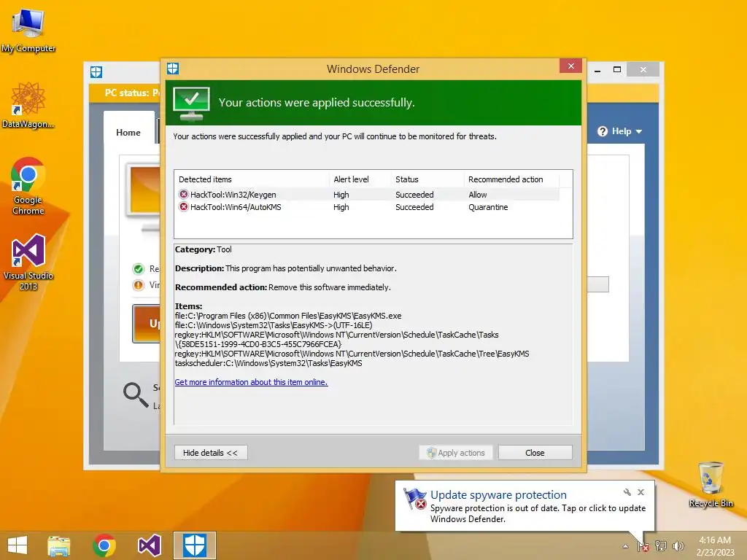Open the Help menu in main window
The height and width of the screenshot is (560, 747).
[620, 131]
